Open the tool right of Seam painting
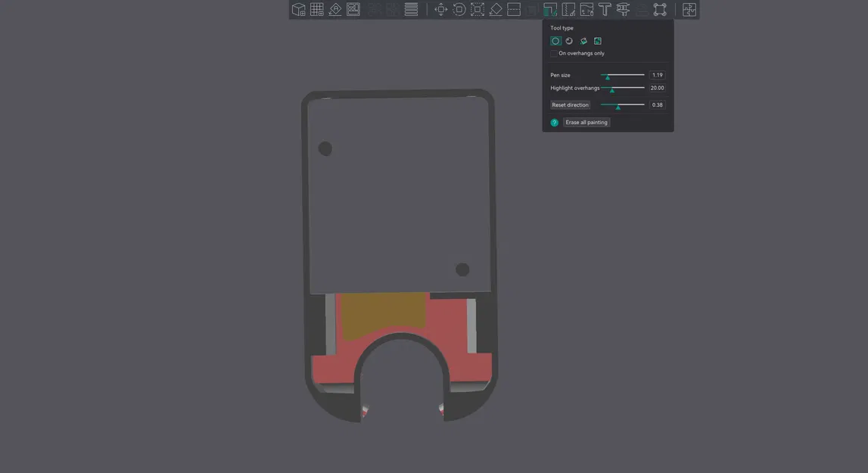Viewport: 868px width, 473px height. tap(586, 9)
